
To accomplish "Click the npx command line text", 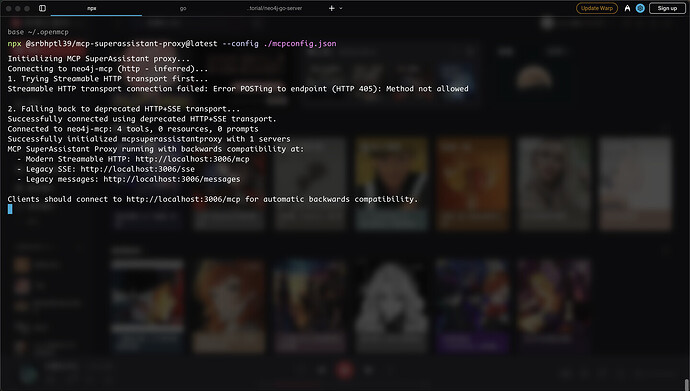I will 172,44.
